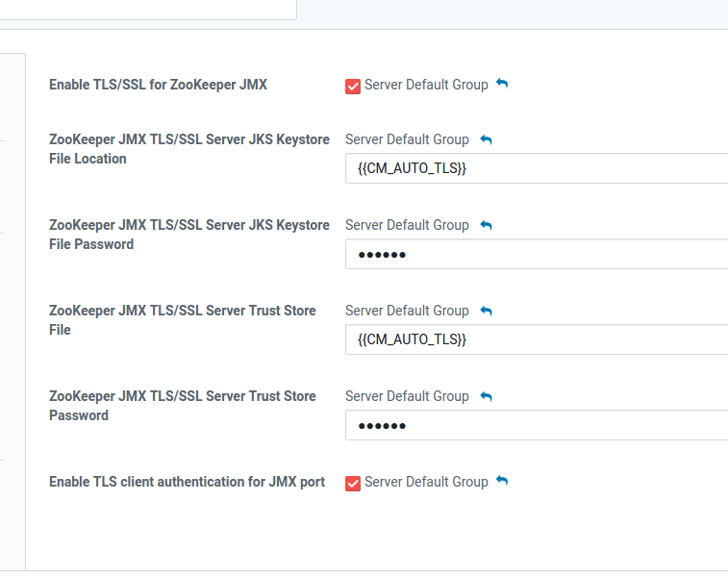Click Server Default Group above Keystore File Location
The height and width of the screenshot is (576, 728).
point(407,139)
